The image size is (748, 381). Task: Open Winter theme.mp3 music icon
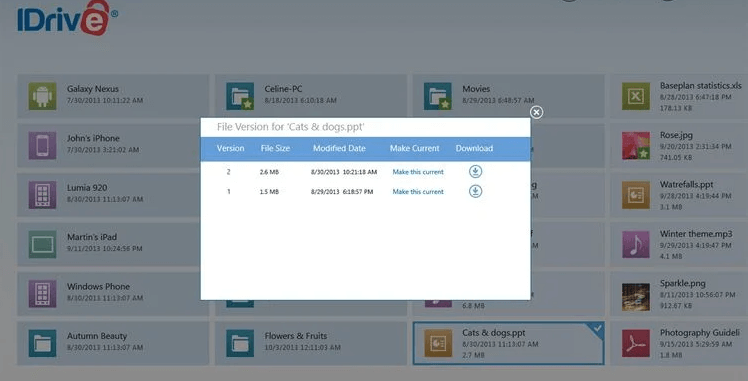636,244
